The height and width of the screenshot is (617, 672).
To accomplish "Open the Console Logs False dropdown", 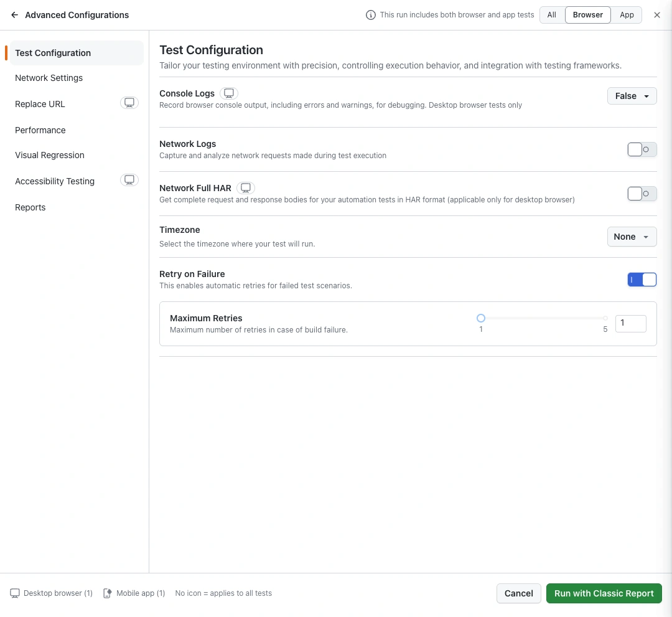I will [632, 96].
